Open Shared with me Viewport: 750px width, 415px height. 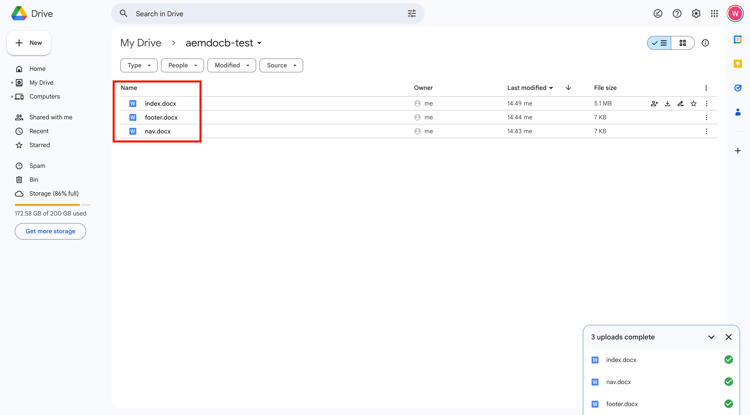[51, 117]
